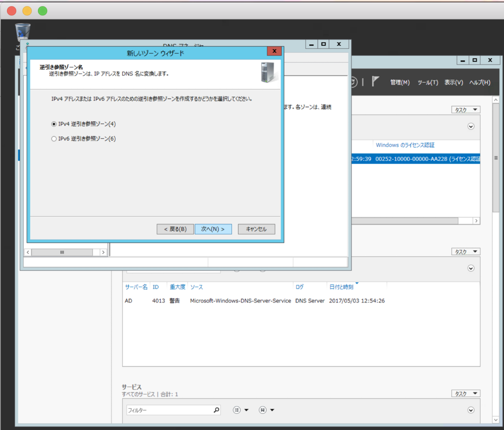Collapse the events section with chevron
The height and width of the screenshot is (430, 504).
pyautogui.click(x=471, y=268)
